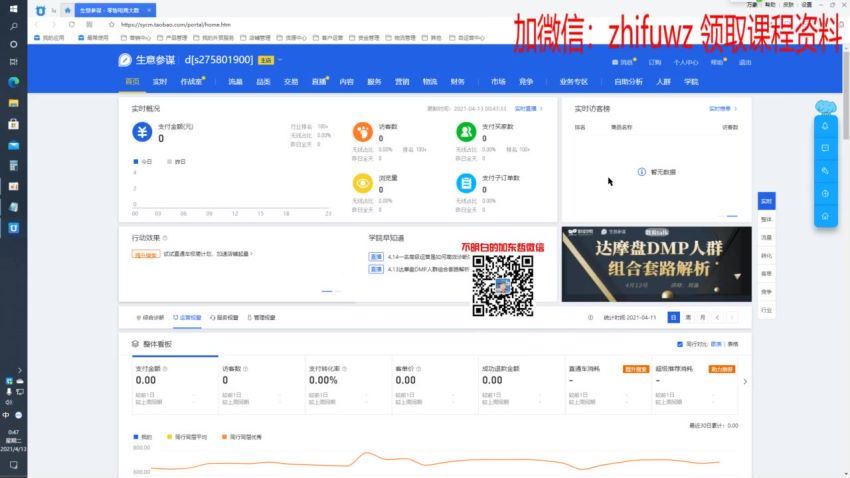Viewport: 850px width, 478px height.
Task: Select 周 date granularity
Action: tap(688, 318)
